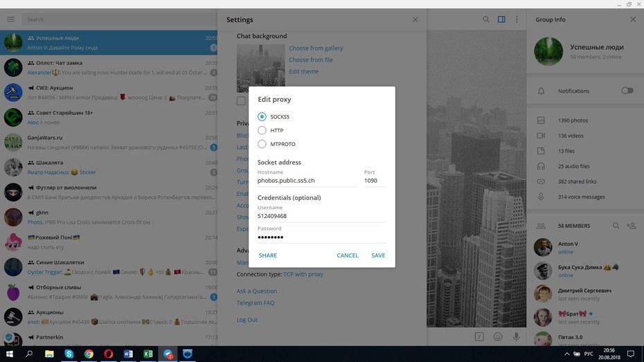Click the bot commands slash icon
644x362 pixels.
479,337
